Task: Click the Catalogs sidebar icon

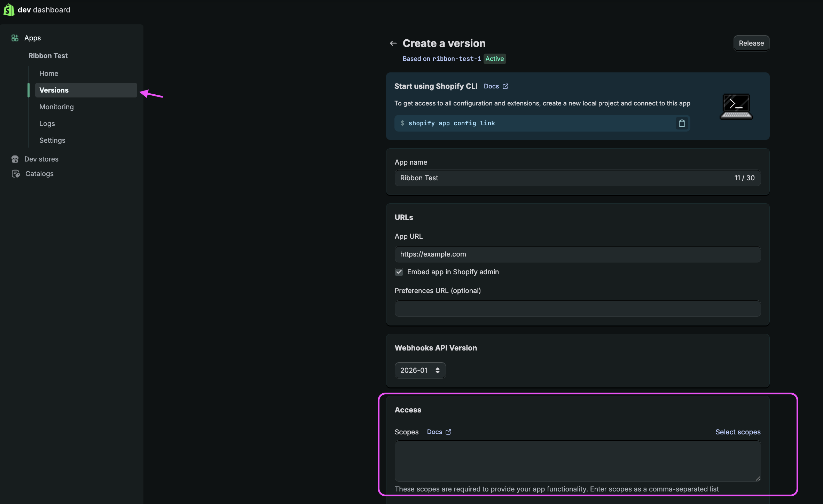Action: 15,174
